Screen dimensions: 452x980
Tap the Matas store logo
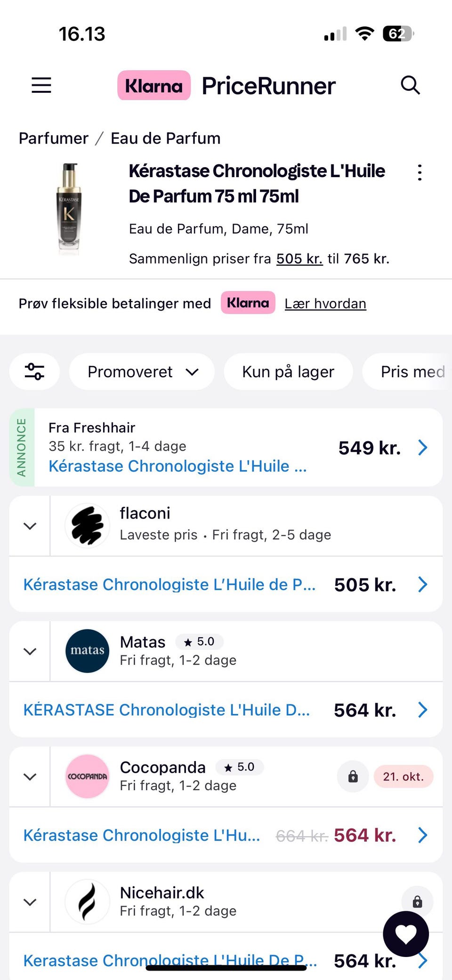(x=88, y=651)
